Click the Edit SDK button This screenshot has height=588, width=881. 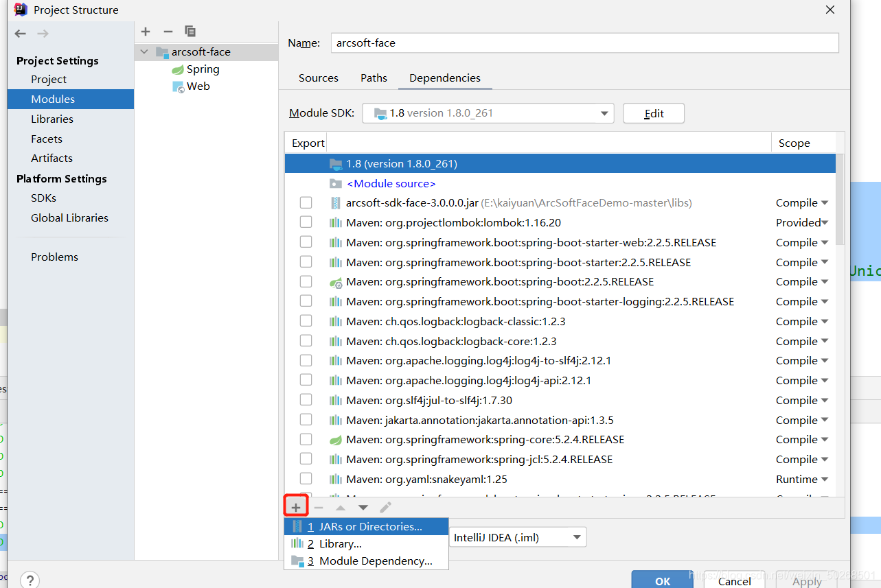pyautogui.click(x=654, y=113)
